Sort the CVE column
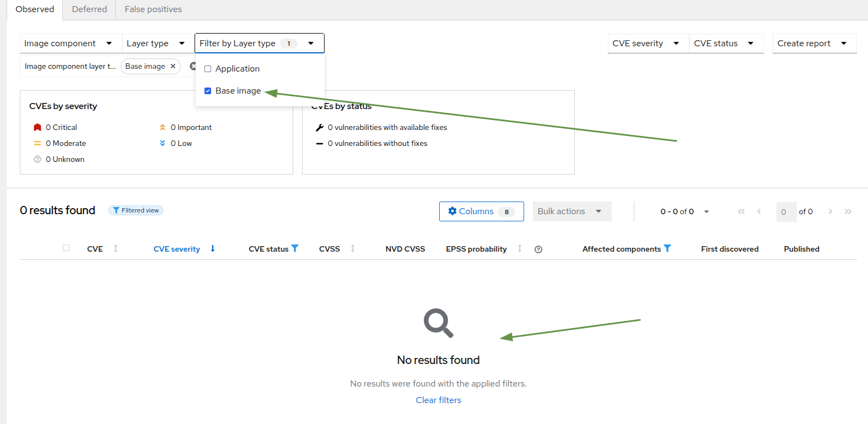Image resolution: width=868 pixels, height=424 pixels. pos(116,249)
